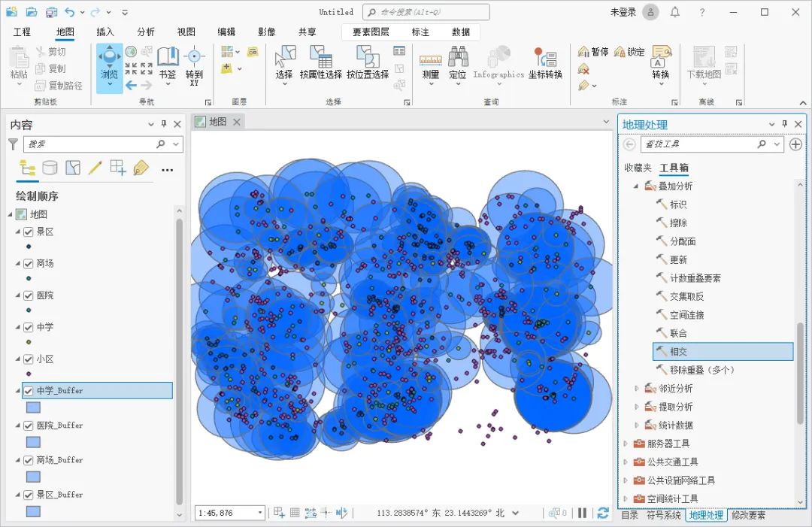Expand the 邻近分析 toolset
The height and width of the screenshot is (527, 812).
point(637,388)
